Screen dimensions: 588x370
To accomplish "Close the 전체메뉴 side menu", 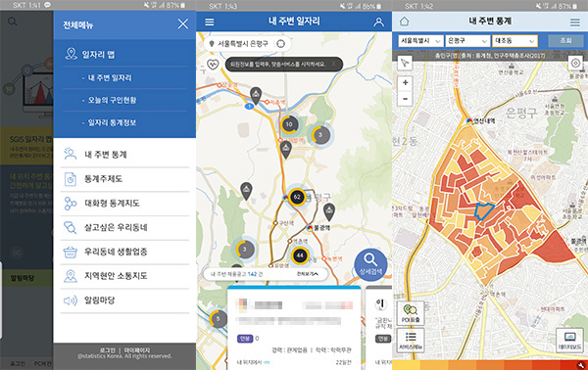I will (183, 23).
